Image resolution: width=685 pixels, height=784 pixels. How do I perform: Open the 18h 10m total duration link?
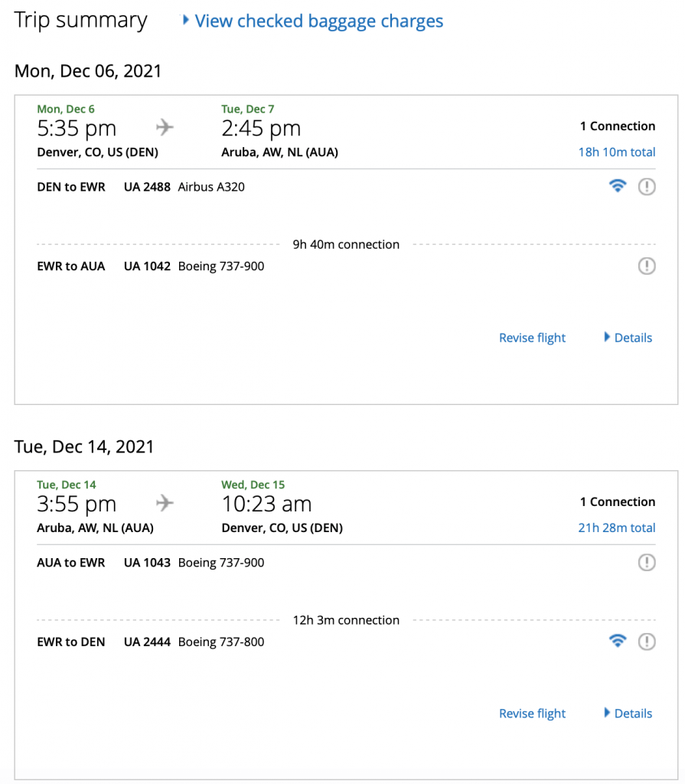[x=617, y=152]
